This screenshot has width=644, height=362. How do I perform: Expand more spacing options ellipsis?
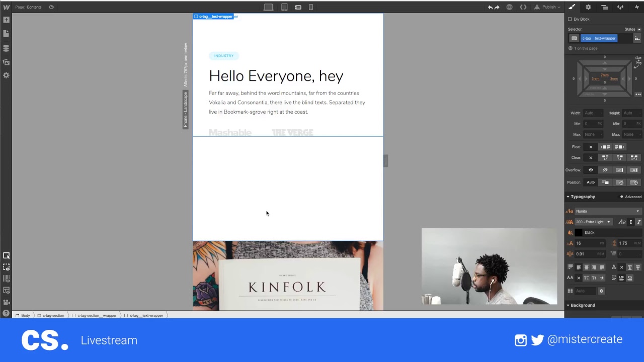tap(638, 95)
